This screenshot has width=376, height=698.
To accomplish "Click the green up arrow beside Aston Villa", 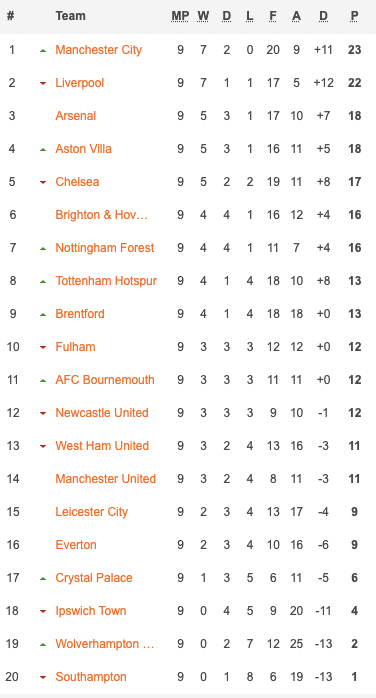I will [x=43, y=150].
